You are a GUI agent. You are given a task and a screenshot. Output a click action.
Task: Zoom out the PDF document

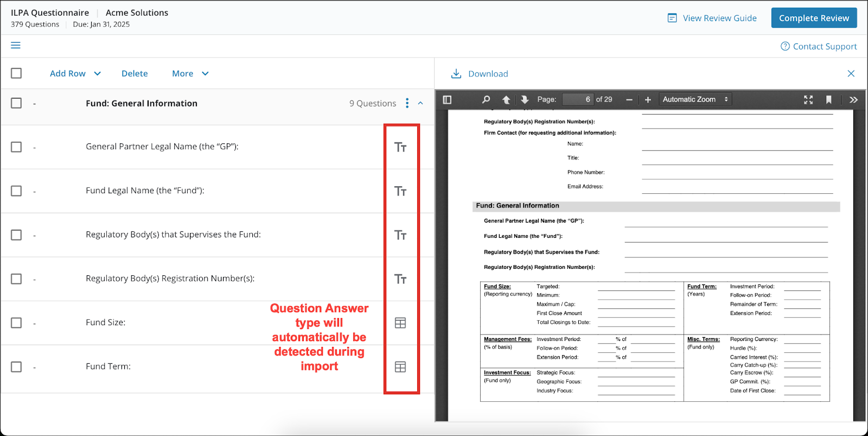(x=629, y=99)
